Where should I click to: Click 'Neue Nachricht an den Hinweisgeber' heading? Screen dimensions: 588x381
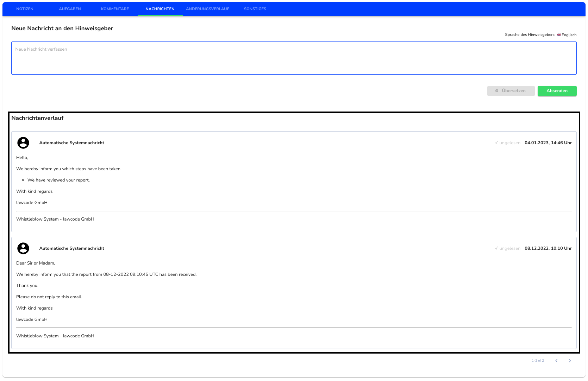coord(62,28)
